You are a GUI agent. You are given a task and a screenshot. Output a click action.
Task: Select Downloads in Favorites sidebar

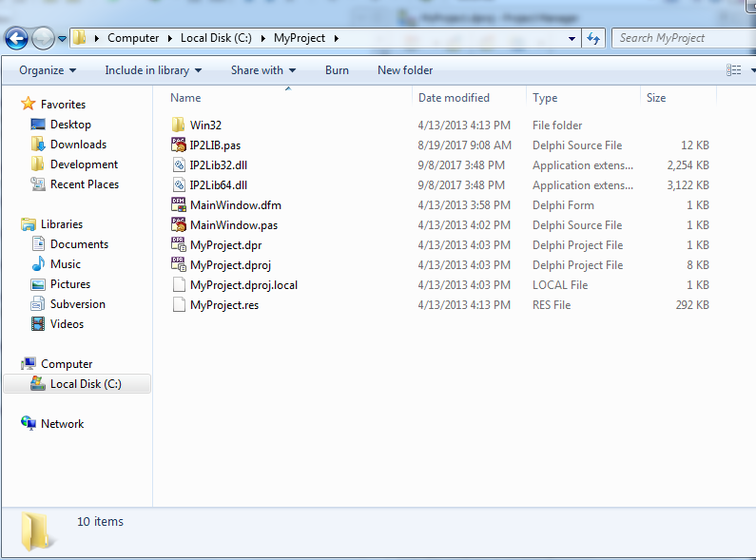[x=78, y=145]
